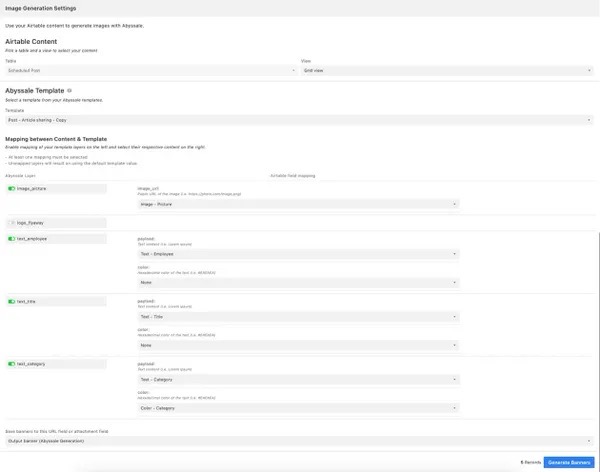Viewport: 600px width, 472px height.
Task: Open the View dropdown showing Grid view
Action: (x=447, y=70)
